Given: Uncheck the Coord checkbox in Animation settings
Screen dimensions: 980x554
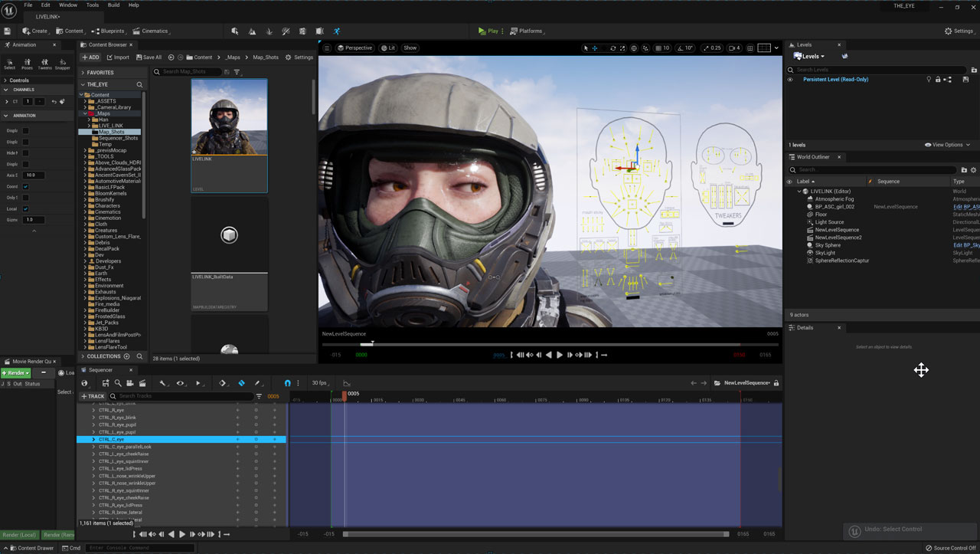Looking at the screenshot, I should click(25, 186).
